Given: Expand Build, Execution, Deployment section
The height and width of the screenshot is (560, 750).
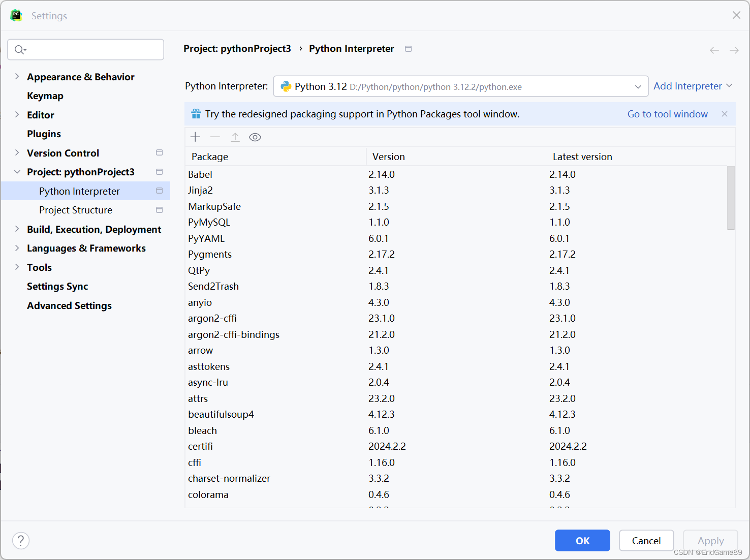Looking at the screenshot, I should (x=17, y=229).
